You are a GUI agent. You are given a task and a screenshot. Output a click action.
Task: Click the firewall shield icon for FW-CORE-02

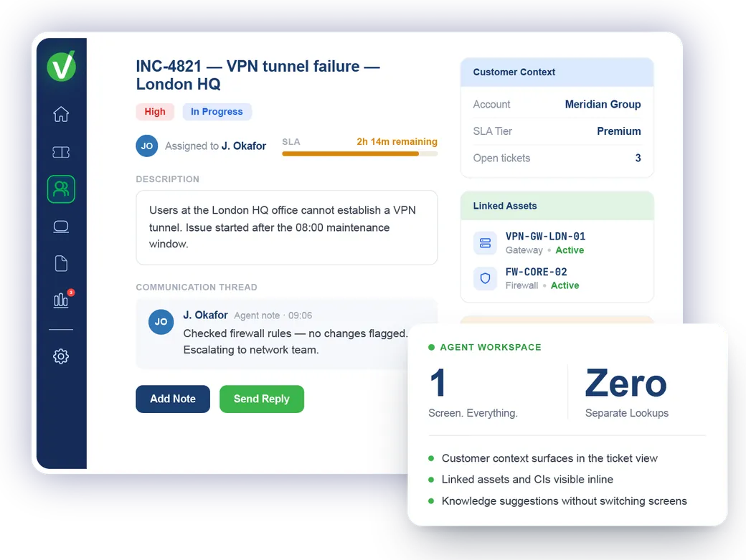pyautogui.click(x=485, y=278)
